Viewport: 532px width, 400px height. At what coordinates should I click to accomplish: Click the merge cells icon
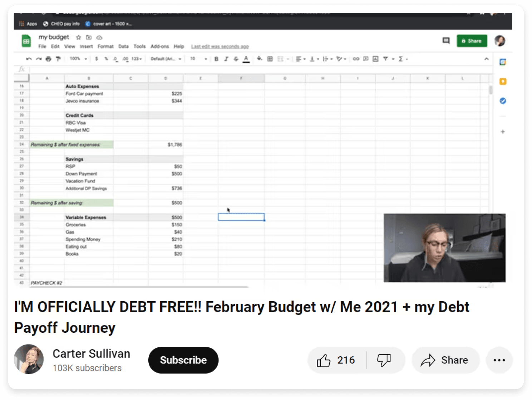(x=280, y=59)
